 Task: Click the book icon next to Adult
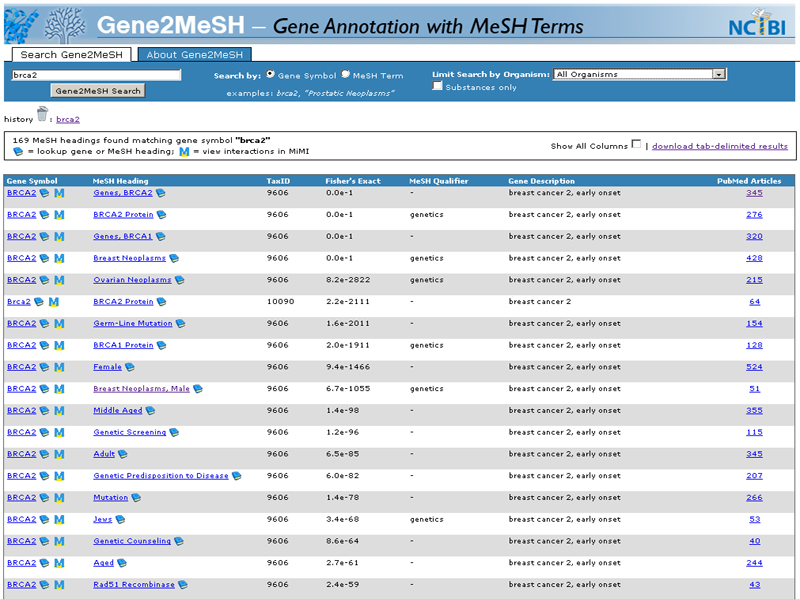point(123,455)
